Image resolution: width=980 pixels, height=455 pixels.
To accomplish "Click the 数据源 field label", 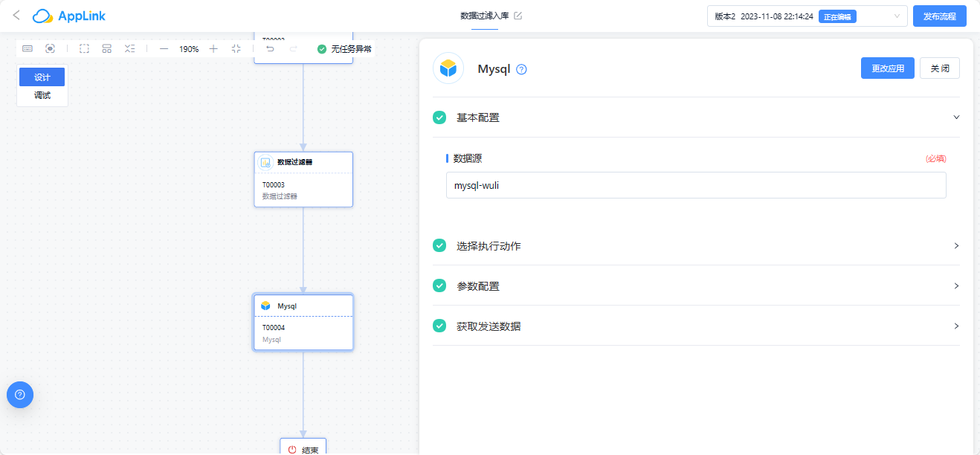I will (x=468, y=158).
